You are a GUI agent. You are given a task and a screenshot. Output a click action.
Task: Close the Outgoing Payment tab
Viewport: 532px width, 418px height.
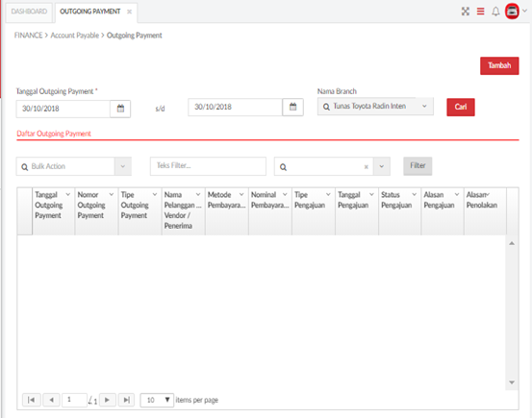pos(129,12)
